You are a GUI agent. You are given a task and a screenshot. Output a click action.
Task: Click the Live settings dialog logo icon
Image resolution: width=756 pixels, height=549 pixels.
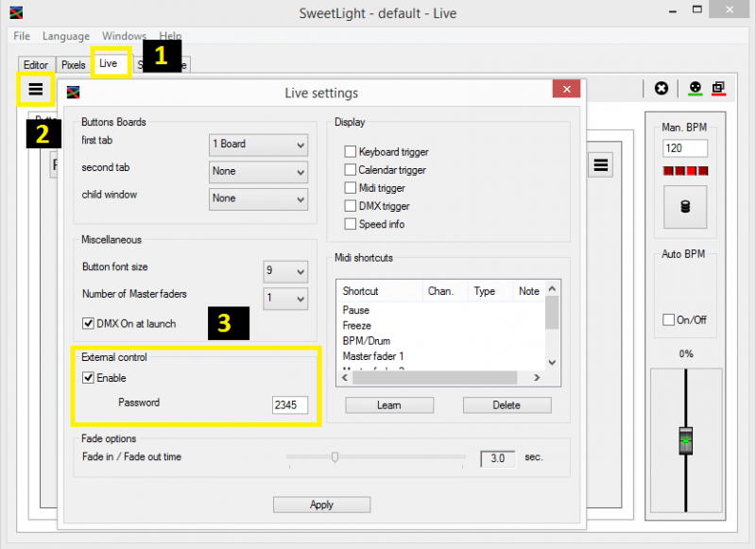pyautogui.click(x=74, y=92)
